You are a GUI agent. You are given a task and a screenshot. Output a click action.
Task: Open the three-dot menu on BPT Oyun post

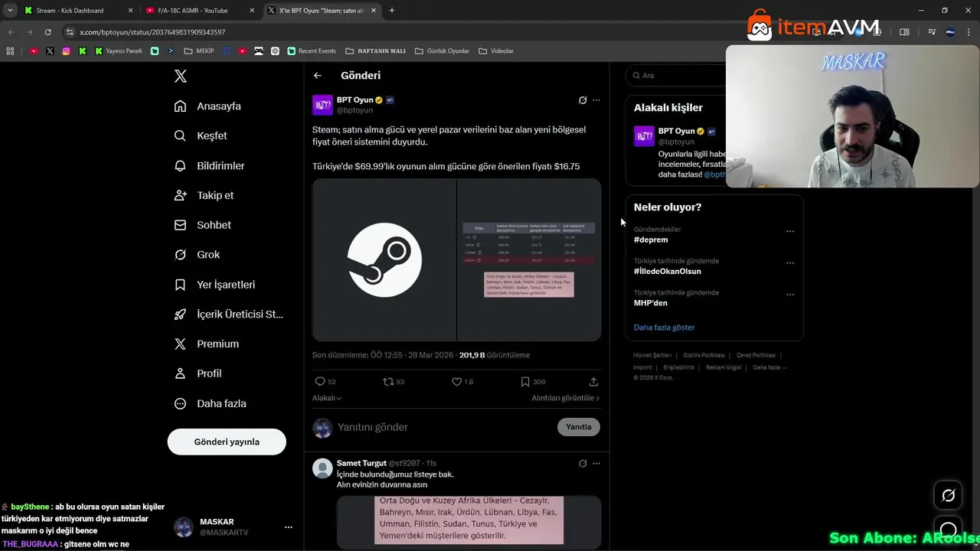coord(596,100)
